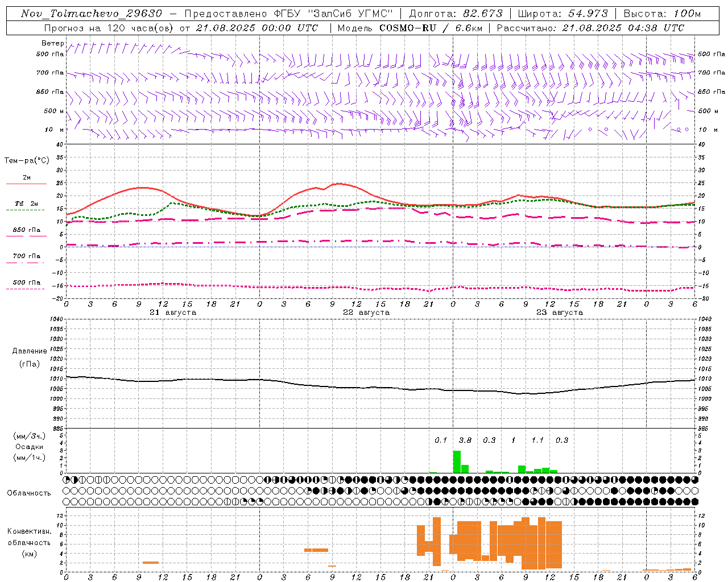Click the 22 августа date label

tap(366, 313)
